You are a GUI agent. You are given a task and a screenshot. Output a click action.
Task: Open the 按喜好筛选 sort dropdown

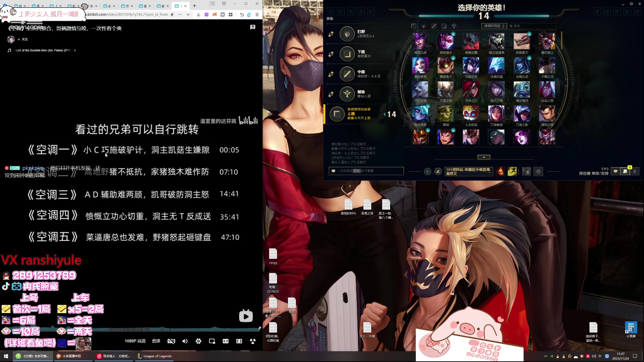493,26
